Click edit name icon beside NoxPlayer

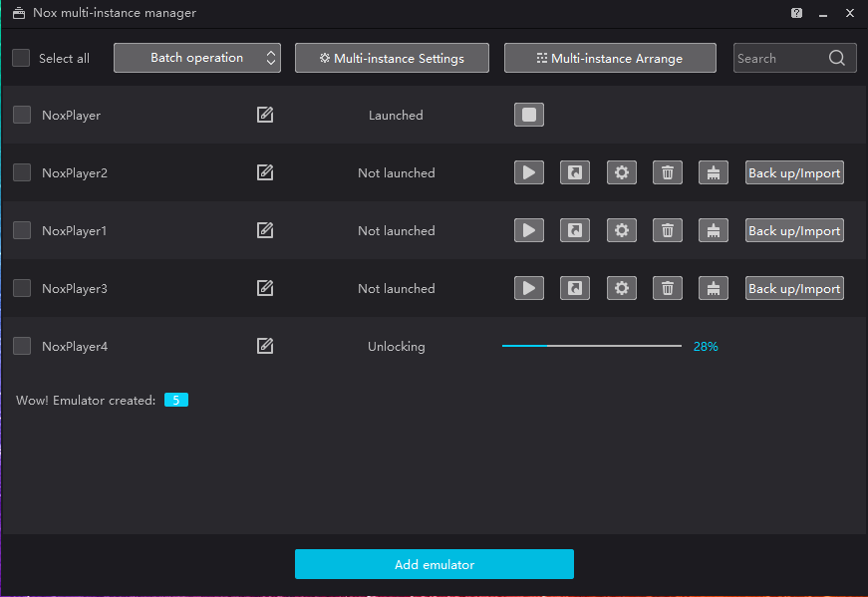point(264,115)
